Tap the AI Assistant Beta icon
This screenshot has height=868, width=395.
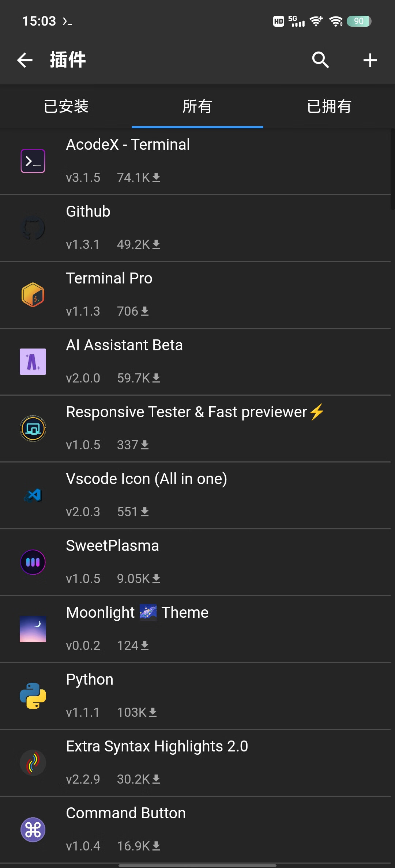(33, 362)
